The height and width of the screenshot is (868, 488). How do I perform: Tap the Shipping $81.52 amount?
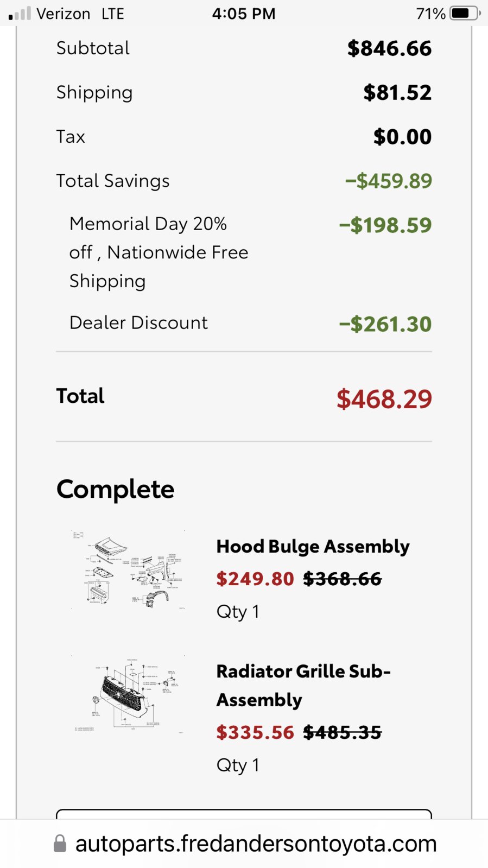click(397, 93)
